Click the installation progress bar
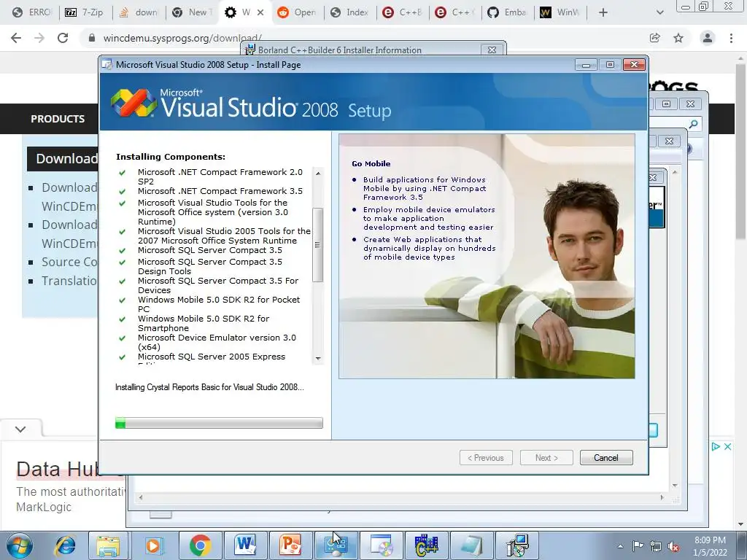The height and width of the screenshot is (560, 747). coord(219,423)
